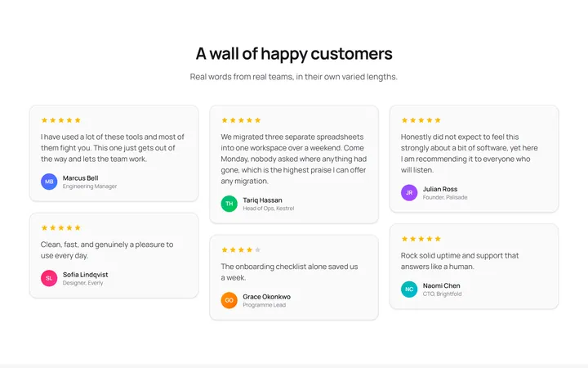Click the onboarding checklist review text
Image resolution: width=588 pixels, height=368 pixels.
[289, 272]
